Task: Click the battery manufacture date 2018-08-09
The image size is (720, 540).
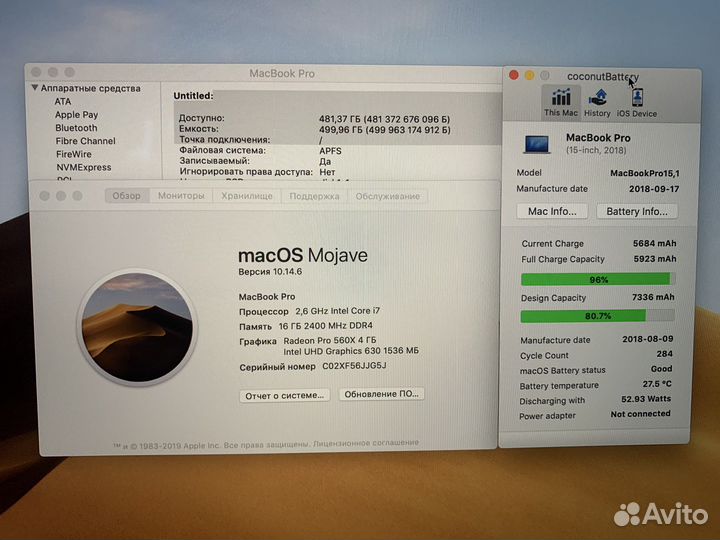Action: pos(647,339)
